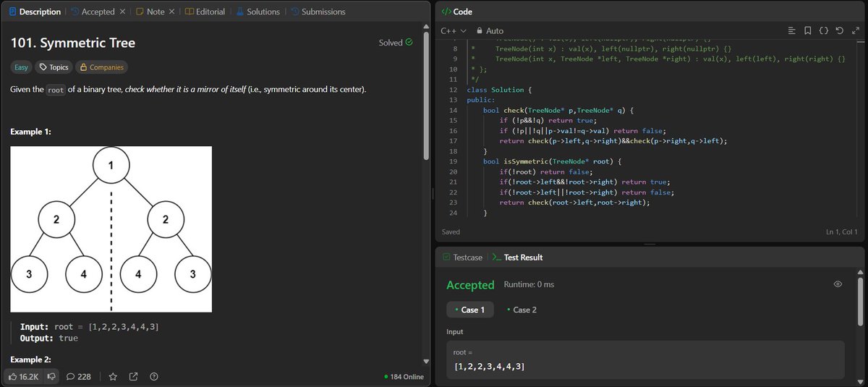Select Case 2 result

click(x=521, y=310)
